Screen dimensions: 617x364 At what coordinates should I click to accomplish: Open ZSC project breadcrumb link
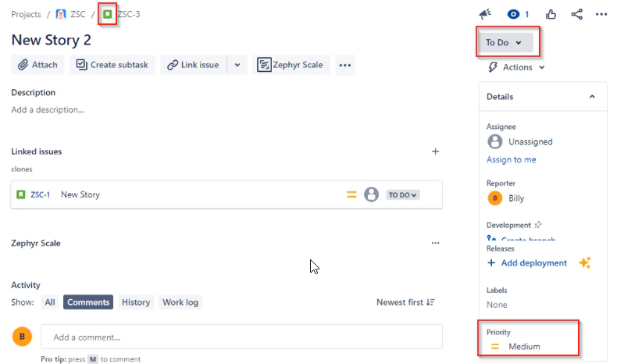[x=78, y=14]
